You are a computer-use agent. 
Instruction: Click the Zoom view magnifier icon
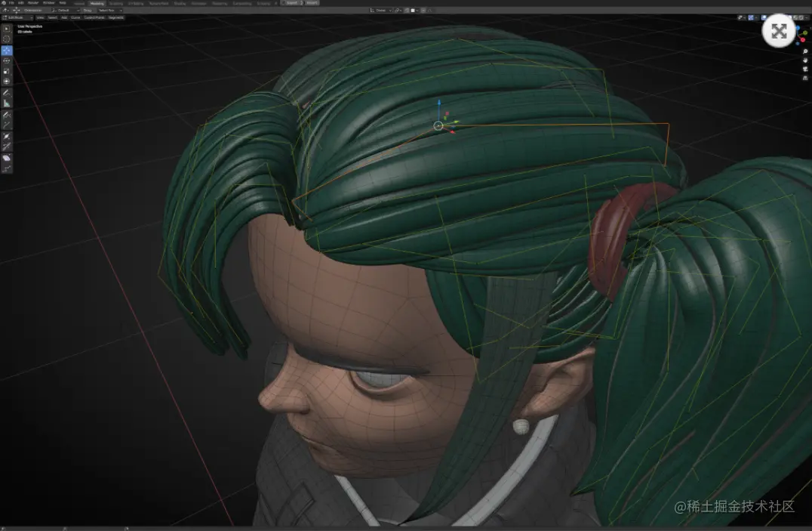(x=805, y=51)
